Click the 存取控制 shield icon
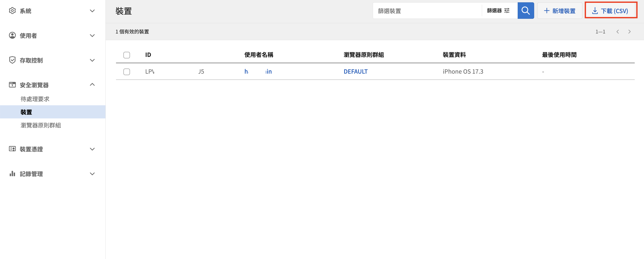The image size is (644, 259). pos(12,60)
